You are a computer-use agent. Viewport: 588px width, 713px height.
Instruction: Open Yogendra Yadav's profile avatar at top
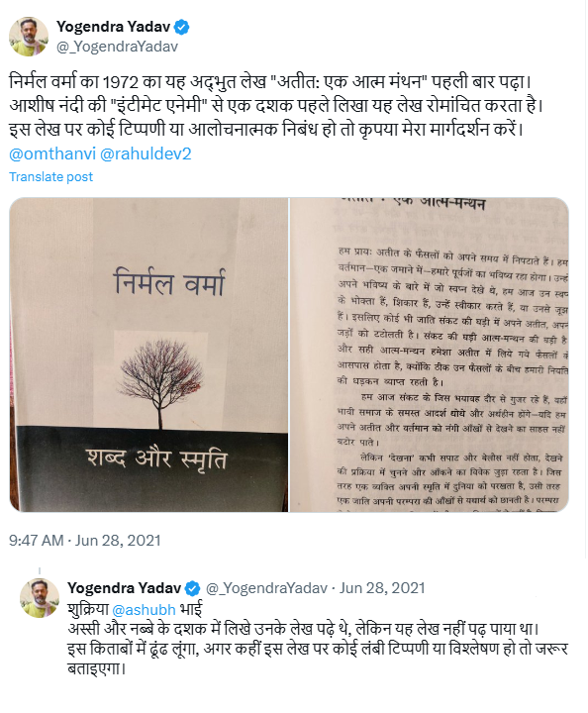tap(29, 37)
